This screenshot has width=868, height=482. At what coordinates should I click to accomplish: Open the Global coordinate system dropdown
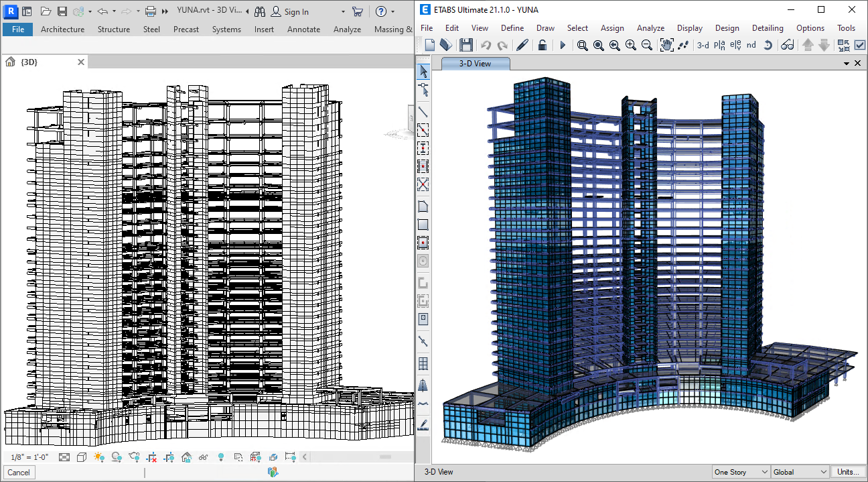coord(798,472)
